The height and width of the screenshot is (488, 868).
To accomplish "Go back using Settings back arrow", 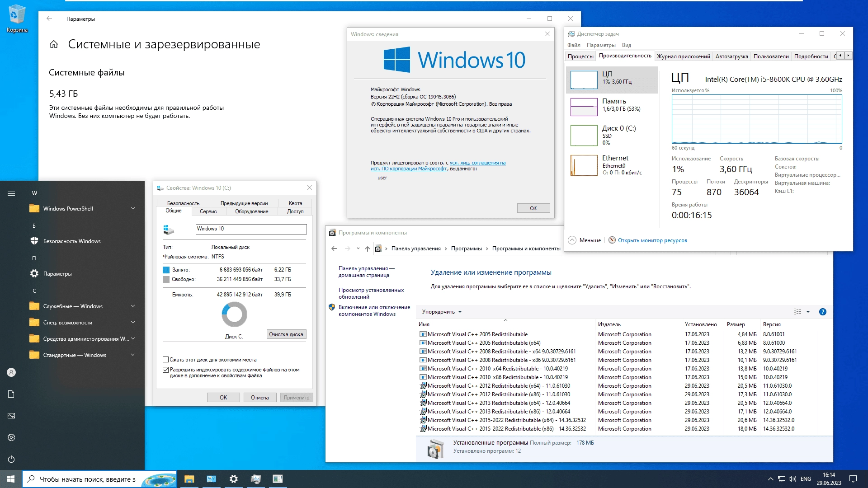I will [x=49, y=19].
